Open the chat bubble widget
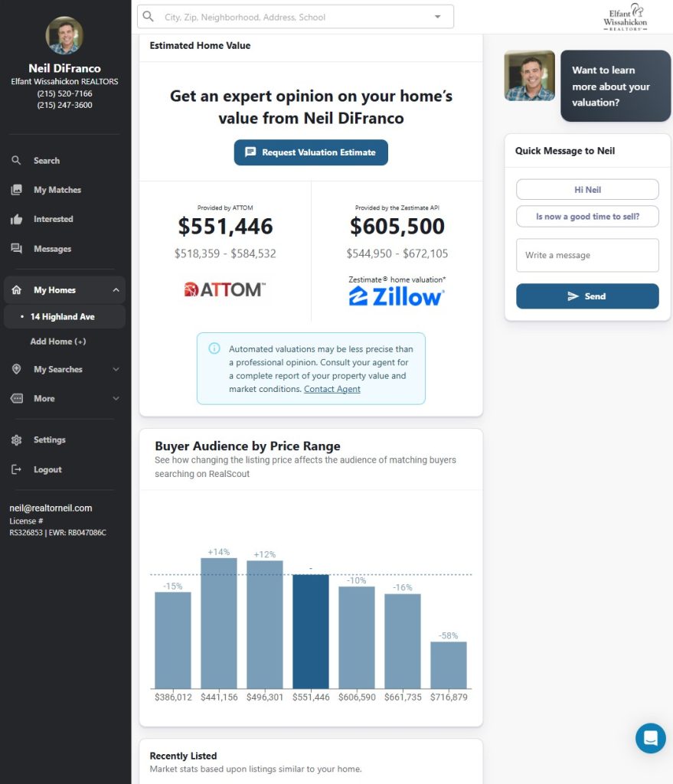673x784 pixels. click(x=650, y=738)
